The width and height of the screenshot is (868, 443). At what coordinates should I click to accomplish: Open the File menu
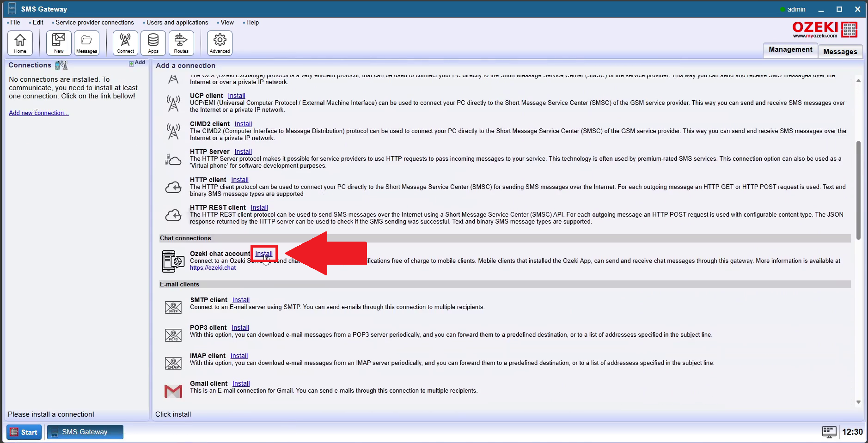[15, 22]
